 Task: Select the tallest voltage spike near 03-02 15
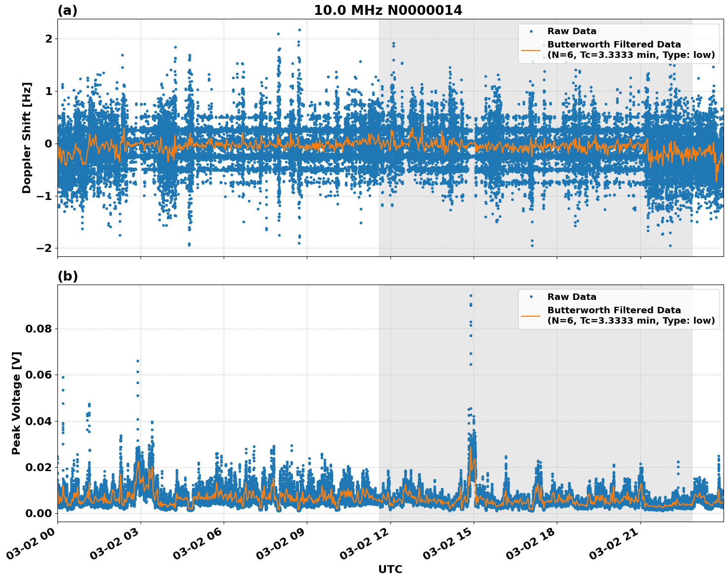pos(471,294)
